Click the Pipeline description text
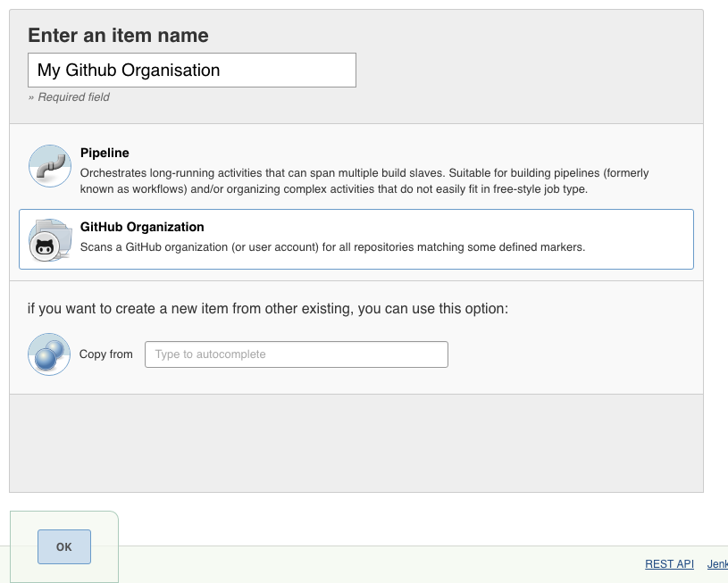The image size is (728, 583). [364, 181]
